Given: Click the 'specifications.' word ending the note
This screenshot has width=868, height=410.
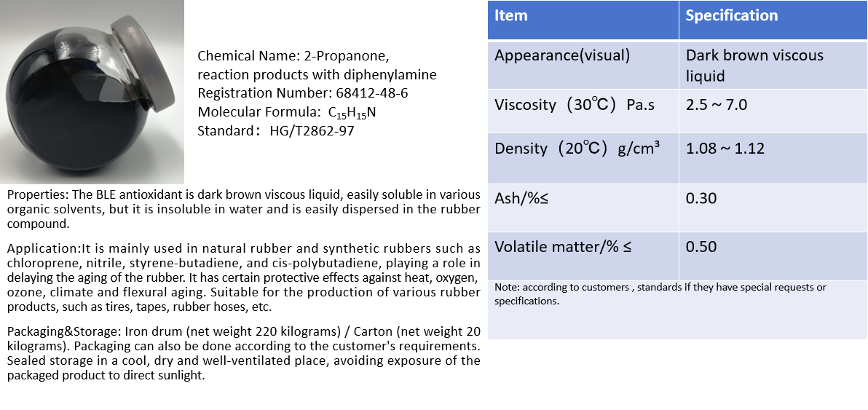Looking at the screenshot, I should tap(526, 301).
